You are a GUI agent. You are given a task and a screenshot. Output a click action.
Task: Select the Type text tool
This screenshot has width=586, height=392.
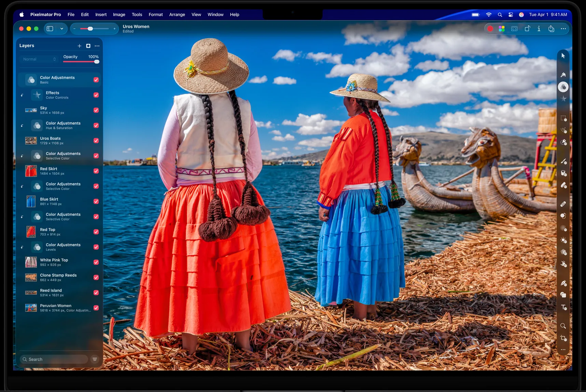coord(563,307)
